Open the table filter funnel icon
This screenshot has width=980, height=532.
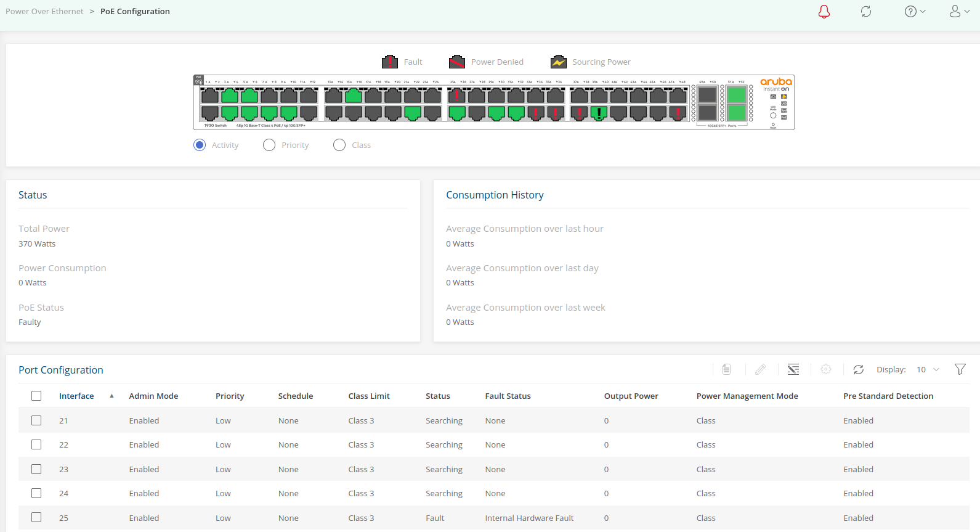960,369
